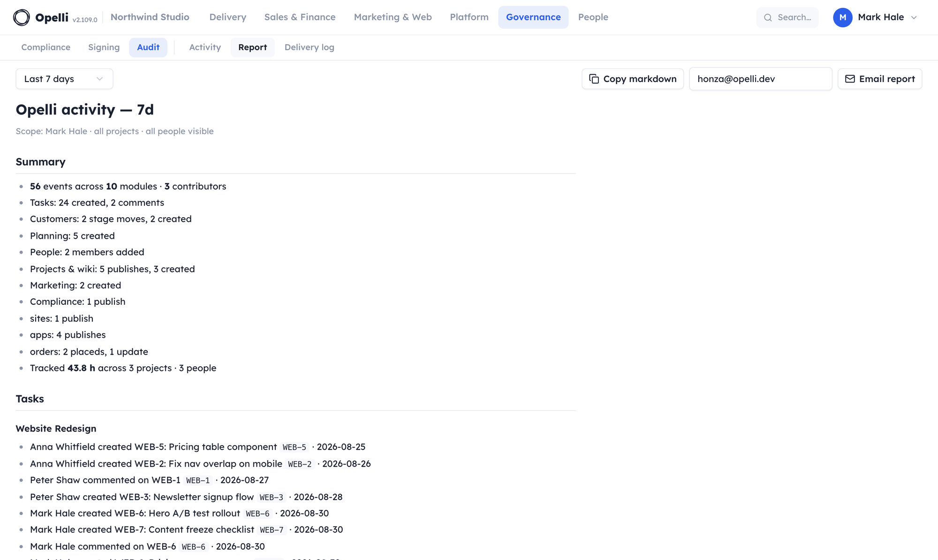Screen dimensions: 938x560
Task: Click the 'apps: 4 publishes' summary line
Action: click(x=68, y=335)
